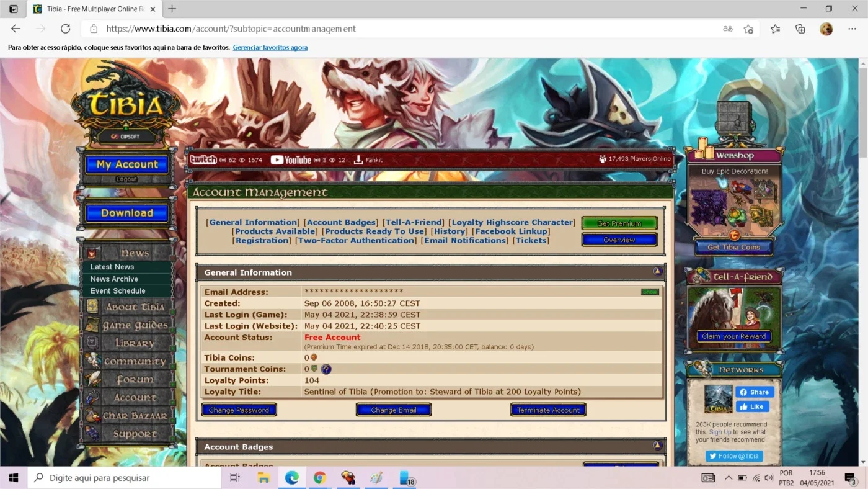Jump to Email Notifications link
The height and width of the screenshot is (489, 868).
click(465, 240)
